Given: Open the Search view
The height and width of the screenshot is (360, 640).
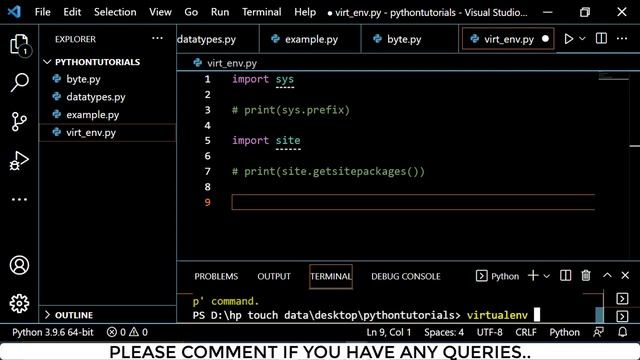Looking at the screenshot, I should coord(19,82).
